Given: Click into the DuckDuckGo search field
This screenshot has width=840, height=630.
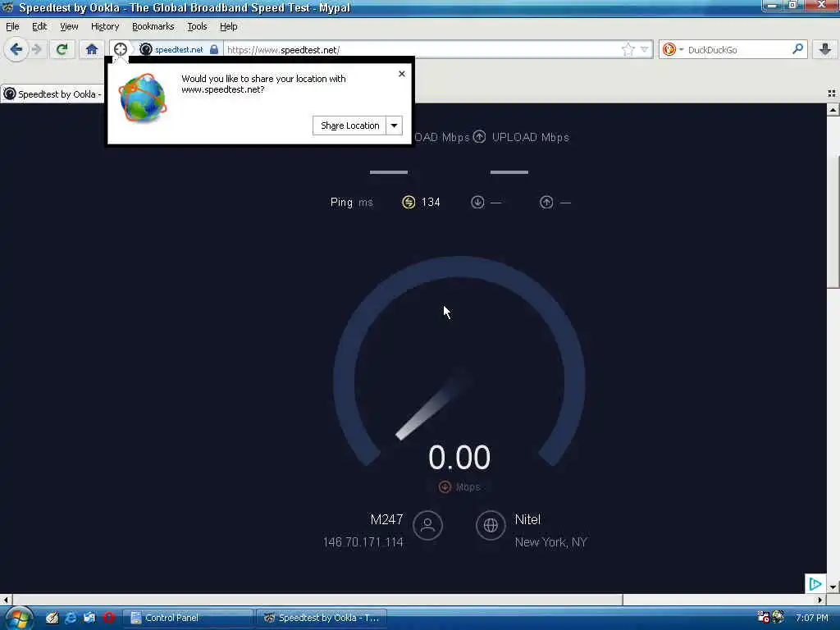Looking at the screenshot, I should 738,50.
